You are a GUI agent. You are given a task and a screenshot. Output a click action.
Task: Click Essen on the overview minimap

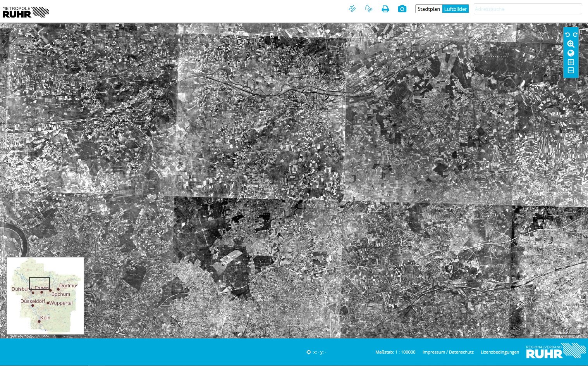pos(41,288)
